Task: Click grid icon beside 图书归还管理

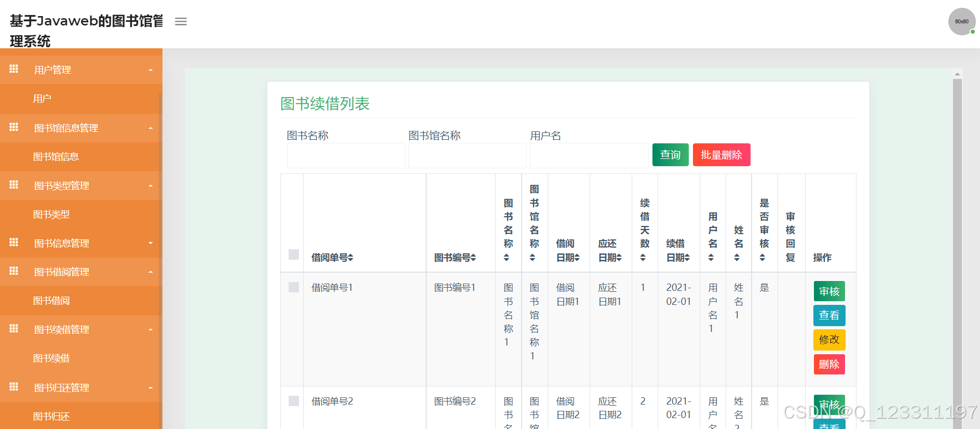Action: click(14, 387)
